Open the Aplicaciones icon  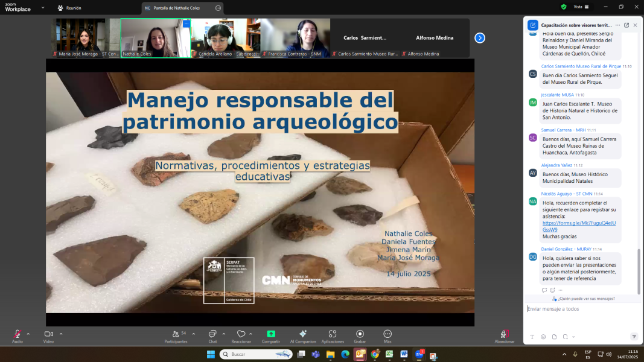(x=333, y=334)
